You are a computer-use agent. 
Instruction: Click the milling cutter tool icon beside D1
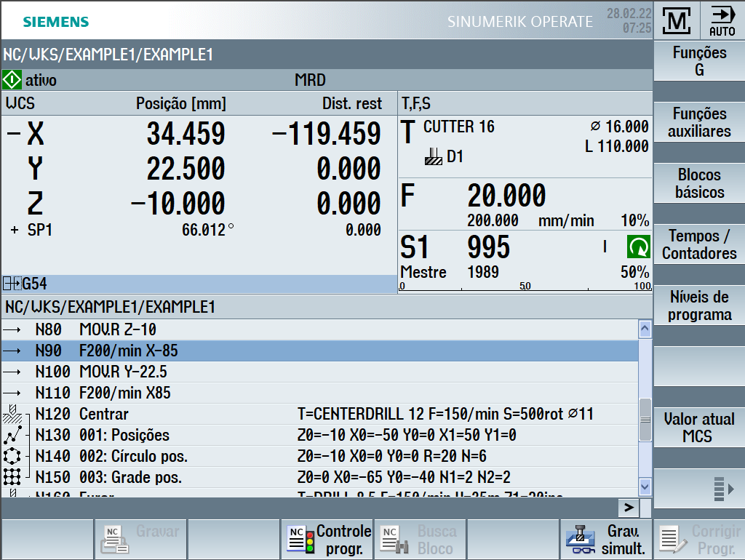tap(434, 156)
